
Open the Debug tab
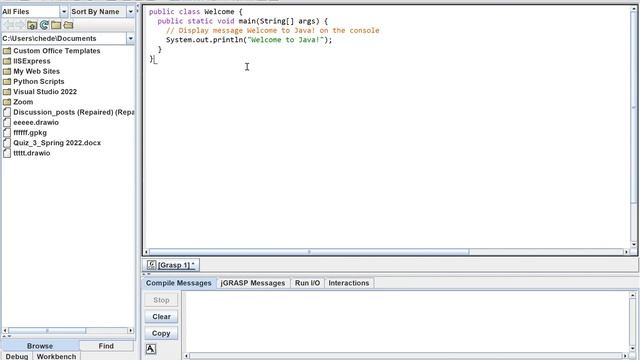(x=17, y=356)
